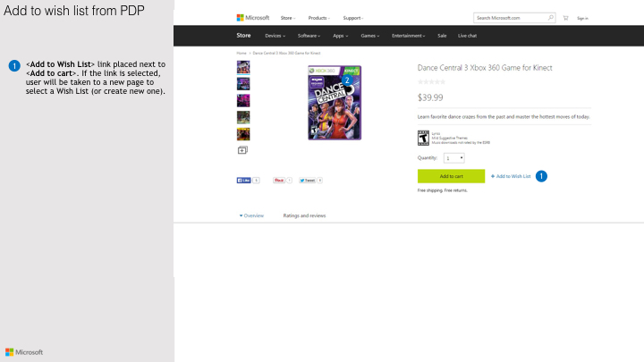Expand the Devices menu
The height and width of the screenshot is (362, 644).
[x=275, y=36]
